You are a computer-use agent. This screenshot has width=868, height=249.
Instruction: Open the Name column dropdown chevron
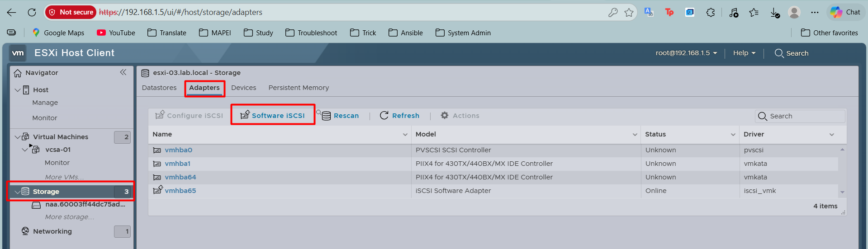405,135
